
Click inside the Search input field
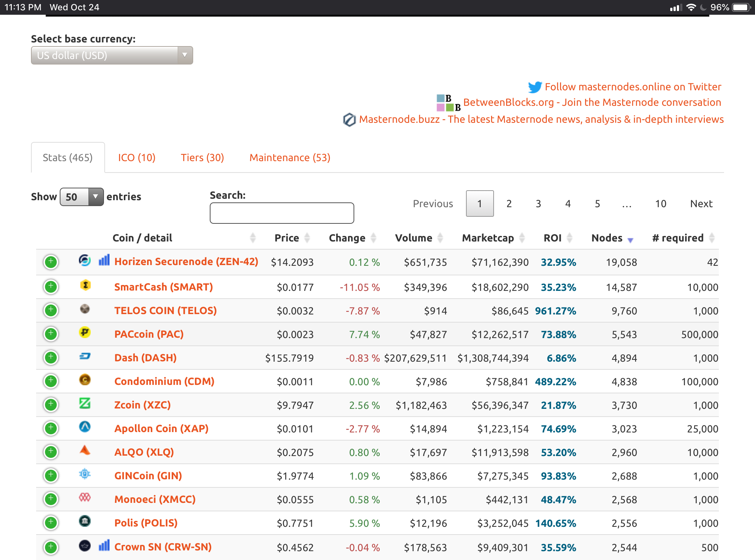point(282,213)
